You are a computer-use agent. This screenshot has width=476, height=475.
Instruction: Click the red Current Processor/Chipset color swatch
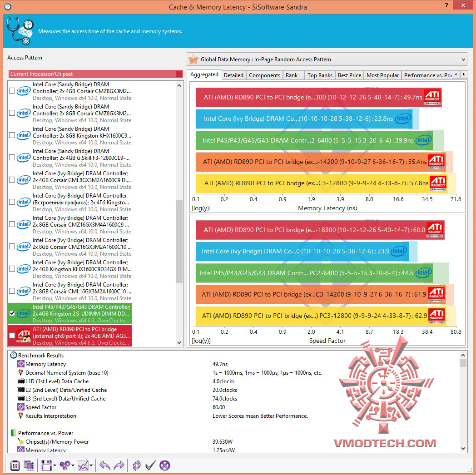tap(179, 74)
